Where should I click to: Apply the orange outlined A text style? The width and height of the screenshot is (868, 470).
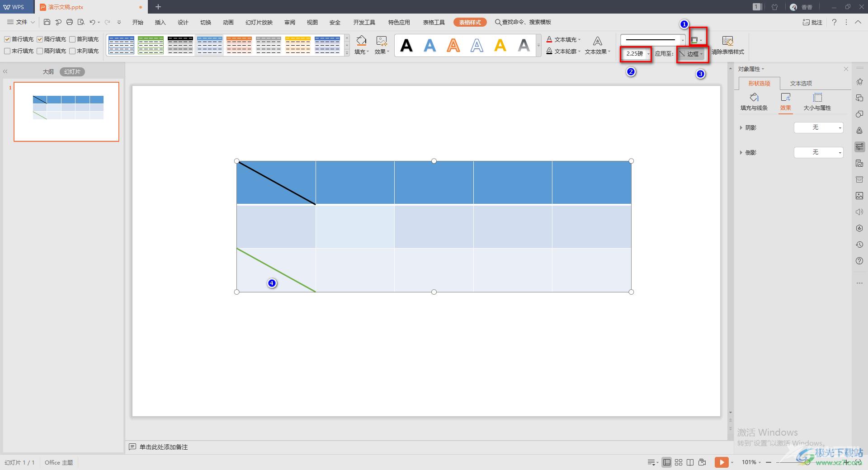pyautogui.click(x=453, y=45)
